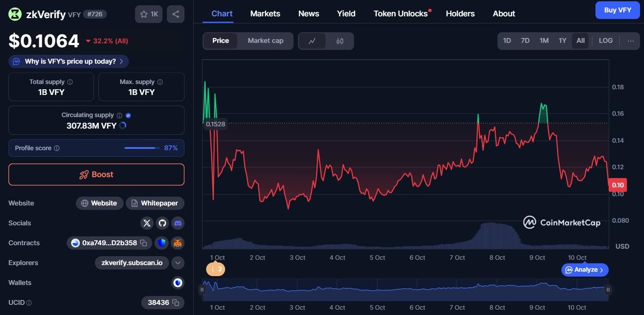644x315 pixels.
Task: Copy the UCID 38436 value
Action: pos(175,303)
